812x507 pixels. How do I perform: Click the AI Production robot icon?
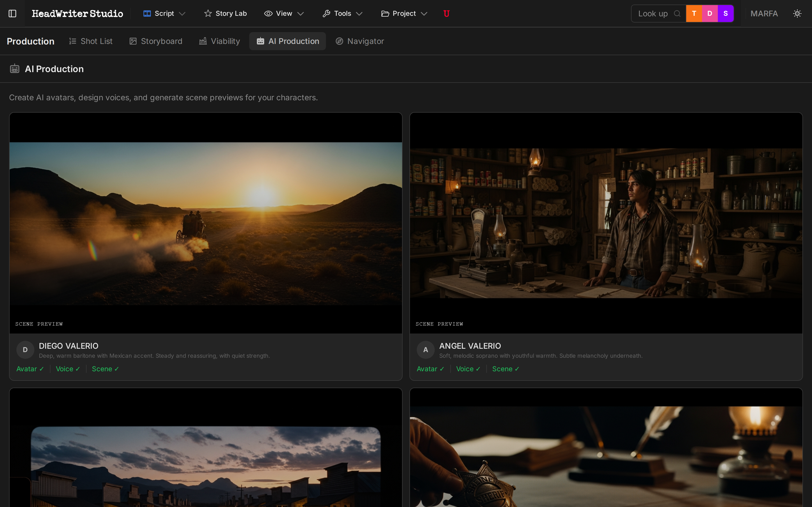(x=261, y=41)
